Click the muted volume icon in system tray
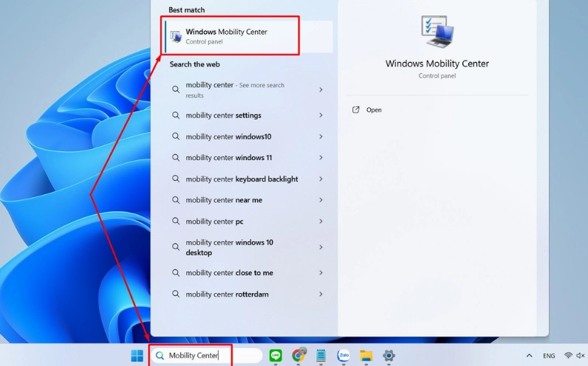Screen dimensions: 588x366 coord(581,356)
